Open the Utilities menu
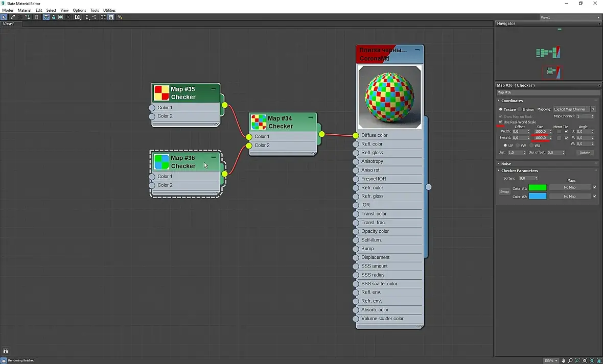Viewport: 603px width, 364px height. (109, 10)
